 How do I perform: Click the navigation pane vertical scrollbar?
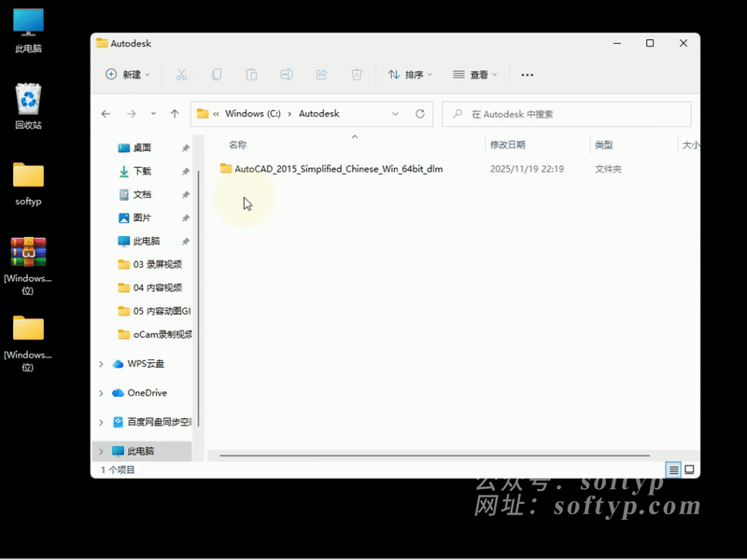pos(198,299)
